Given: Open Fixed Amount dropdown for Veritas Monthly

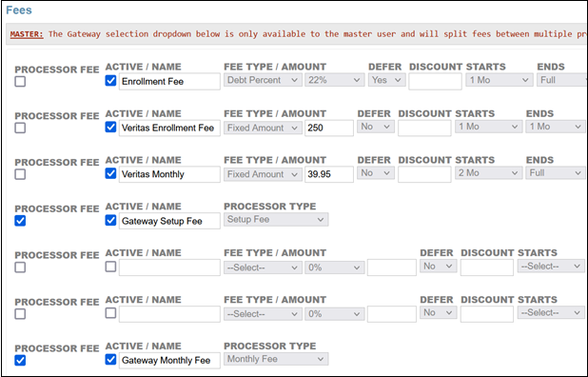Looking at the screenshot, I should (263, 174).
